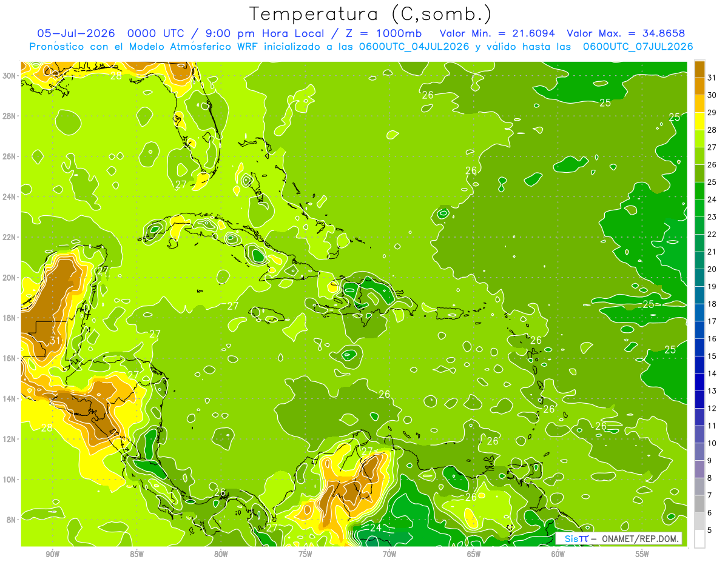
Task: Click the '75W' longitude axis label
Action: click(x=305, y=554)
